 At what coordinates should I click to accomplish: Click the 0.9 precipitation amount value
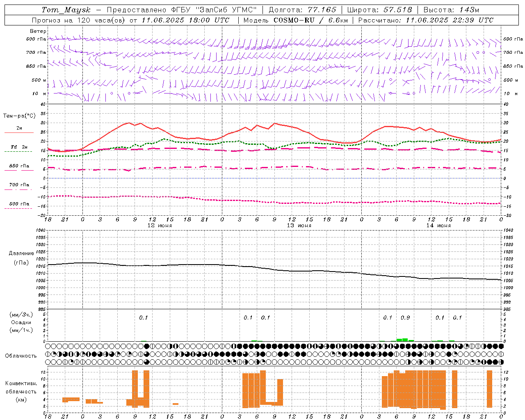405,317
